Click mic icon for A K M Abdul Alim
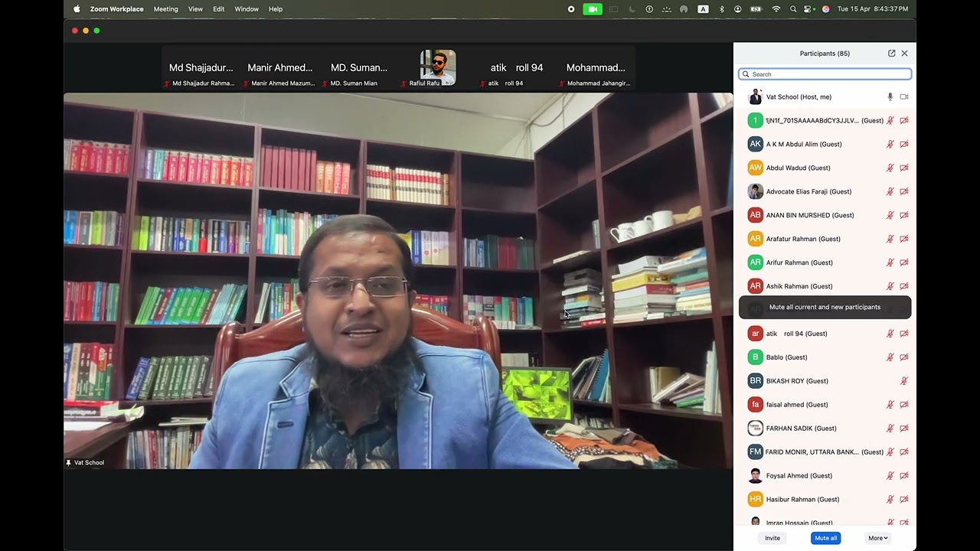Screen dimensions: 980x551 [x=890, y=145]
